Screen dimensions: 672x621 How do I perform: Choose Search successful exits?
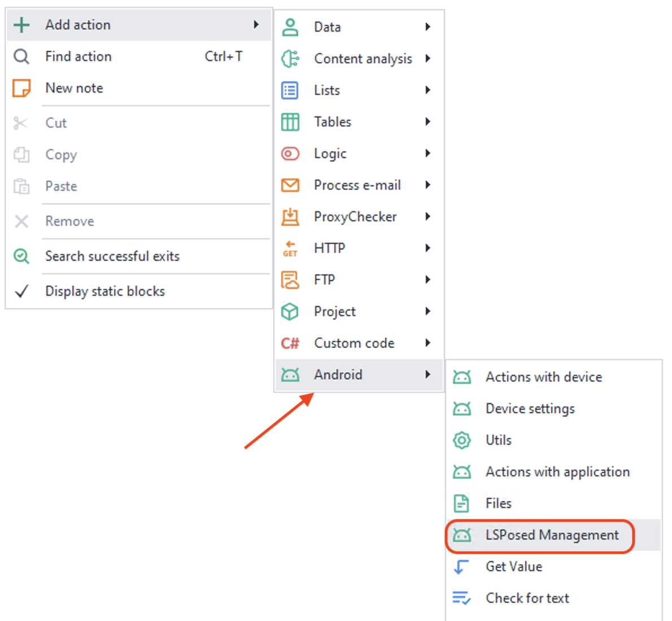pos(112,256)
